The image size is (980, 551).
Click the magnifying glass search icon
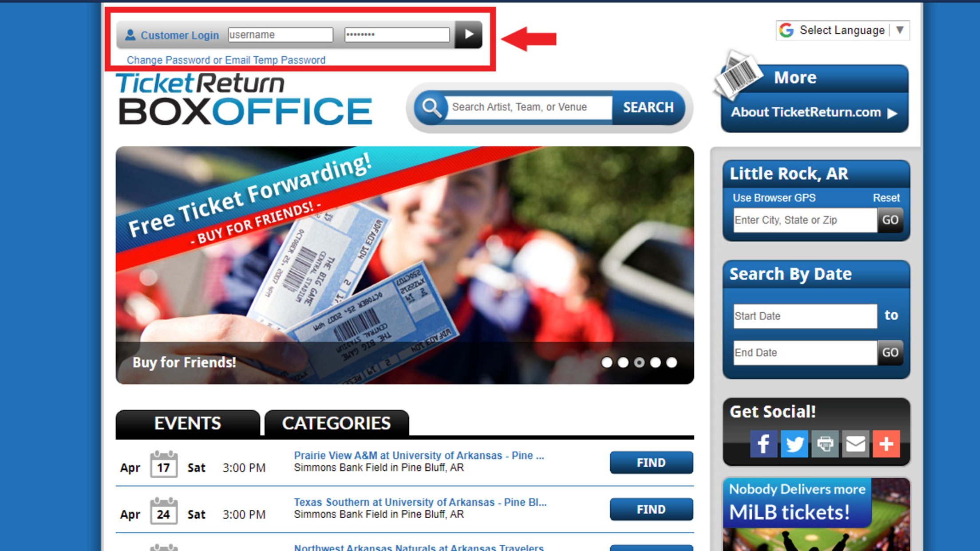coord(431,107)
